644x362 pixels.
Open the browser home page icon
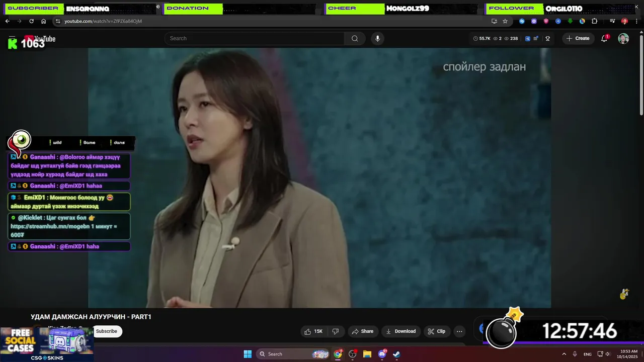(43, 21)
